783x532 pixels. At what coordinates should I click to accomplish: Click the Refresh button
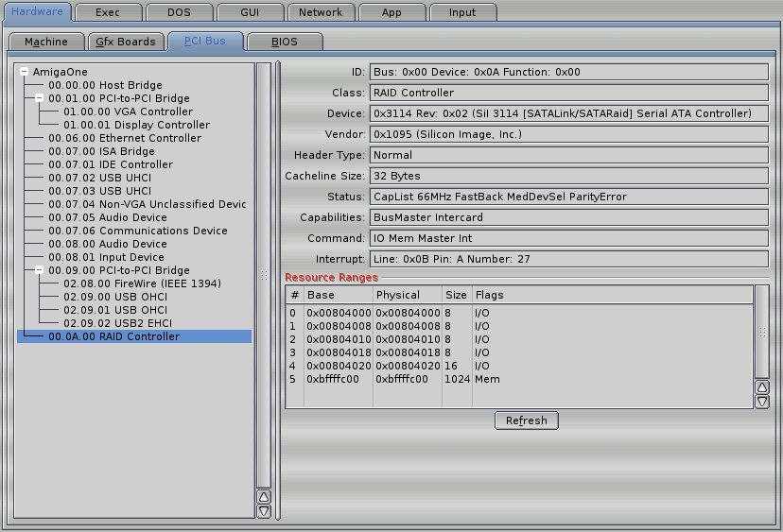tap(526, 420)
